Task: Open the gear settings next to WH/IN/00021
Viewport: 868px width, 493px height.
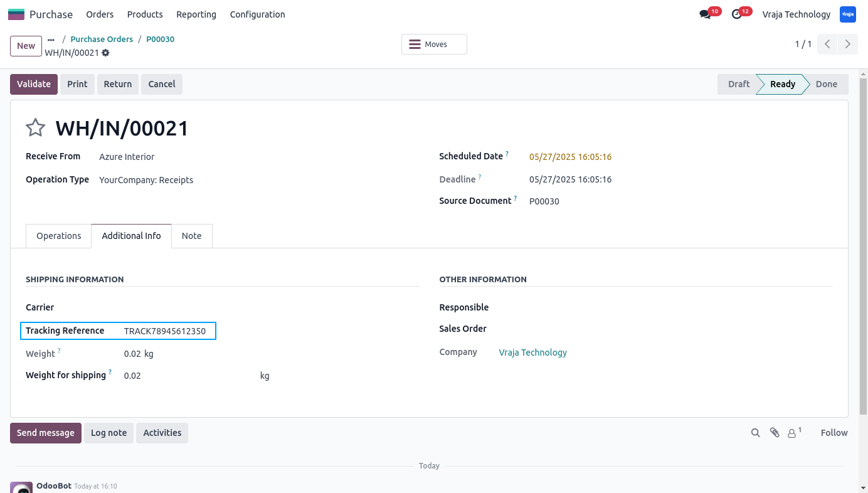Action: tap(105, 53)
